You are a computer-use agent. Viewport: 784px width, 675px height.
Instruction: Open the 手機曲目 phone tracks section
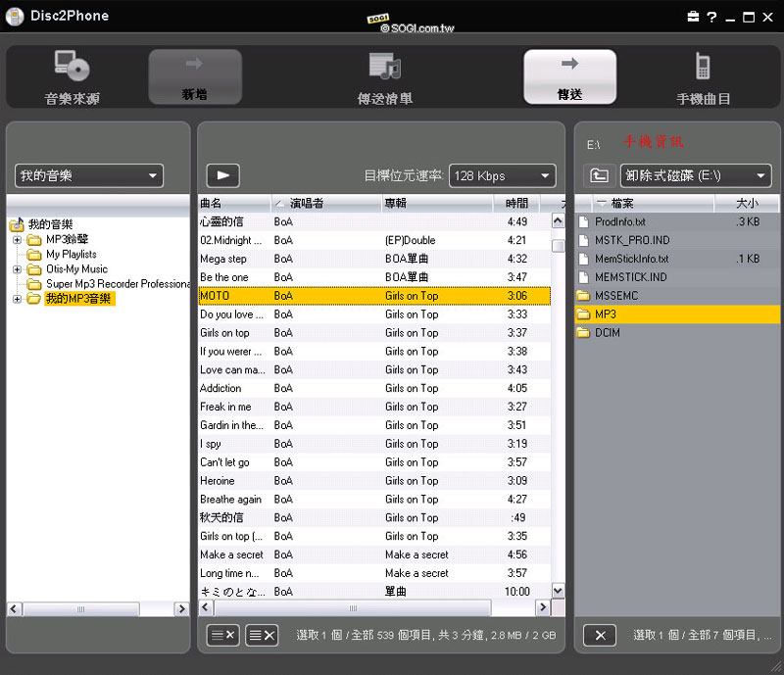point(703,79)
